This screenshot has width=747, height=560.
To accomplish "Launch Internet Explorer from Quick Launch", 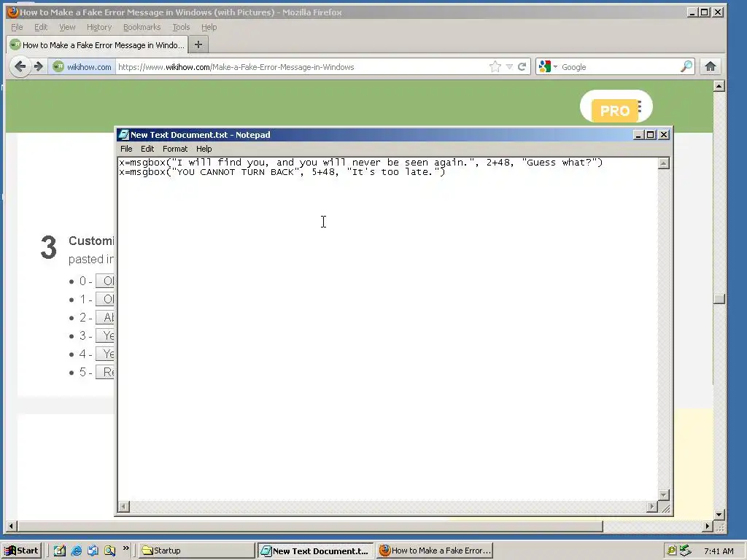I will [x=76, y=551].
